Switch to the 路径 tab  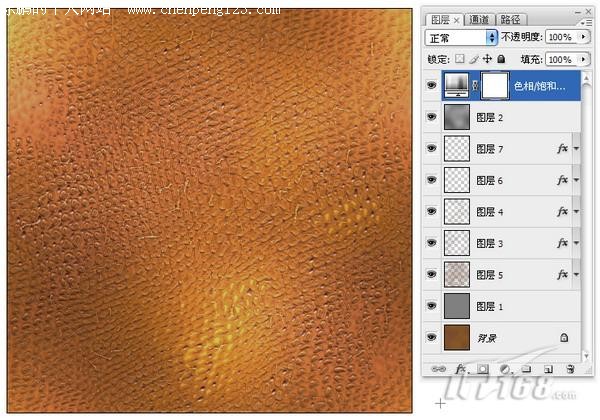click(510, 18)
